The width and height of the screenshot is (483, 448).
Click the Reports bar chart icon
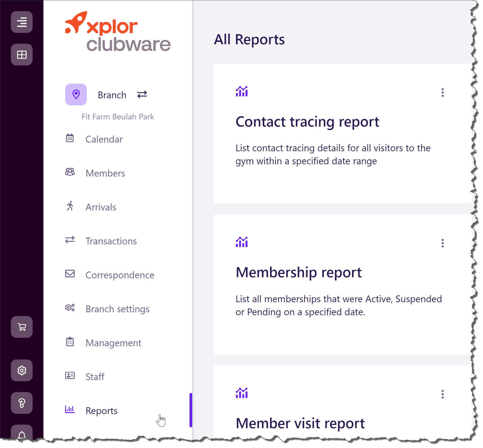(x=70, y=409)
